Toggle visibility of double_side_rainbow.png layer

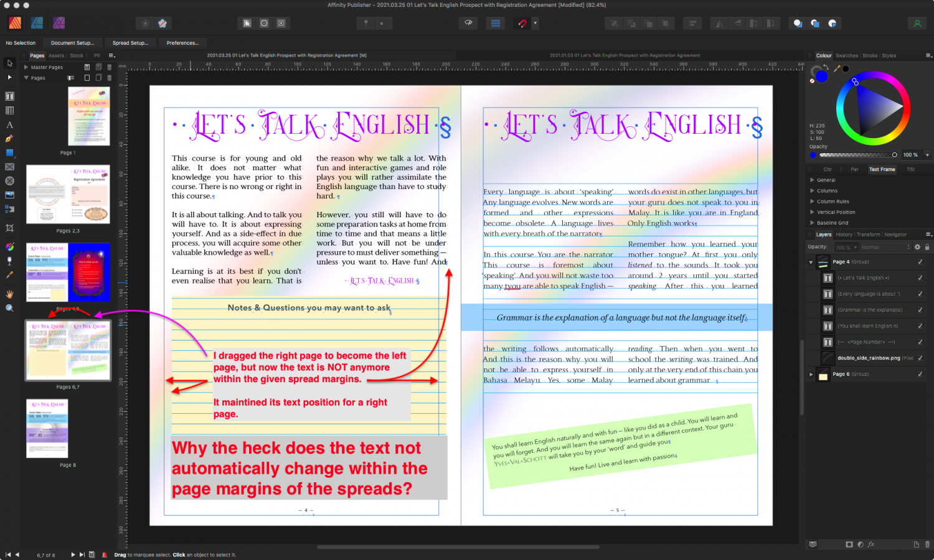[920, 358]
